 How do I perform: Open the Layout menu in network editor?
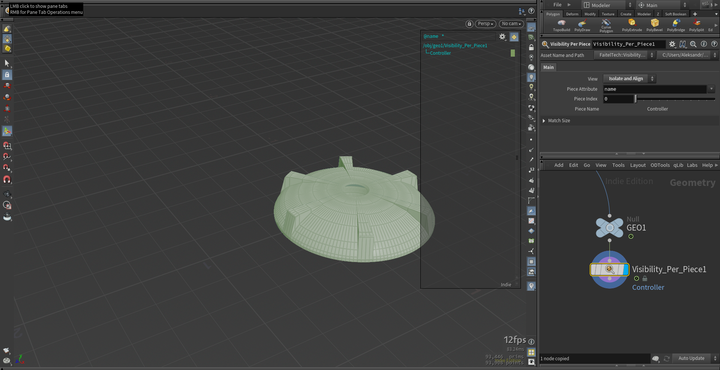coord(637,165)
